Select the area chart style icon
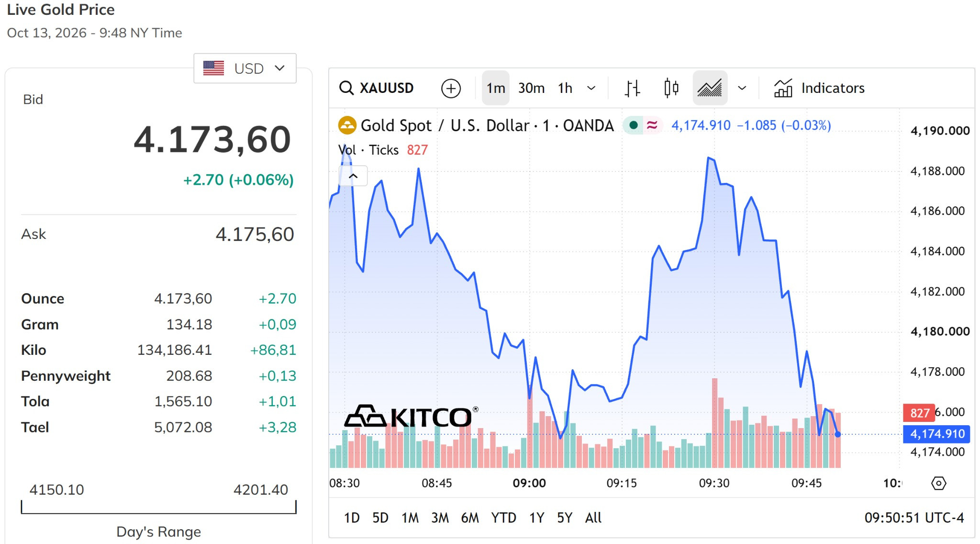The width and height of the screenshot is (980, 544). click(710, 88)
